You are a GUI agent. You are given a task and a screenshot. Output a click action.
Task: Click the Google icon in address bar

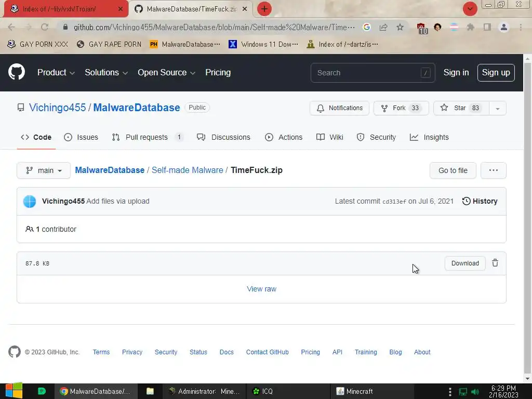point(366,27)
